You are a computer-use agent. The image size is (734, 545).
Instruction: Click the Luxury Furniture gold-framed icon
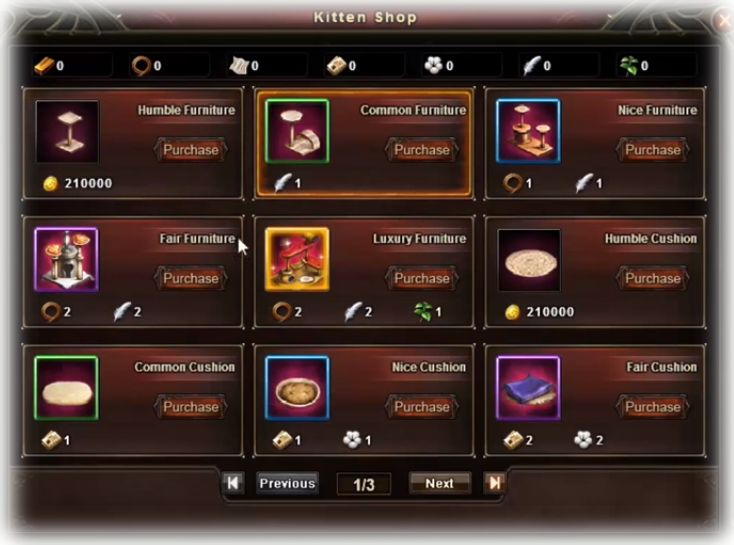297,260
